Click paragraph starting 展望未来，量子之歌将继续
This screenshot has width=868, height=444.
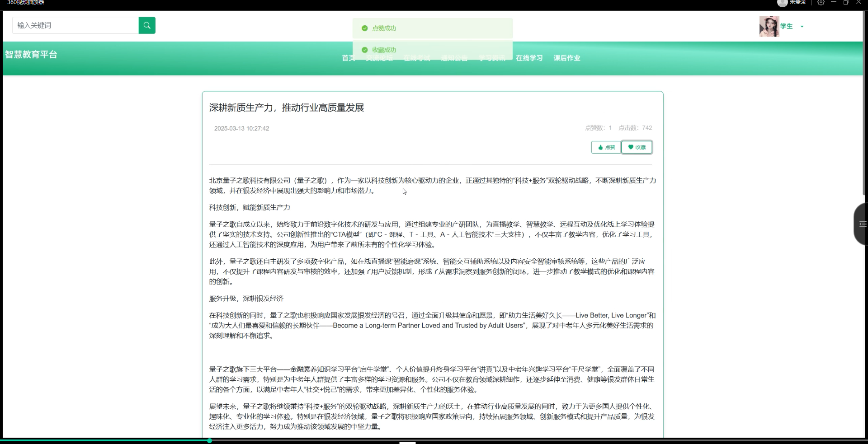coord(432,416)
